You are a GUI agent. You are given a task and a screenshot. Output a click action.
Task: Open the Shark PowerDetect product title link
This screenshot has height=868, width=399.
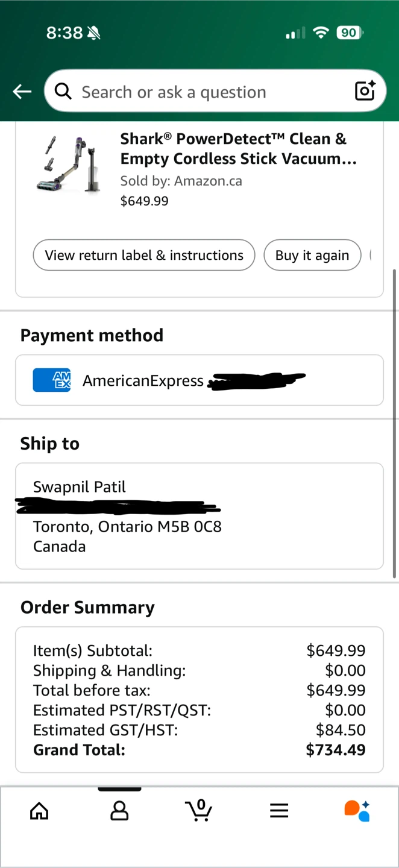(x=238, y=149)
